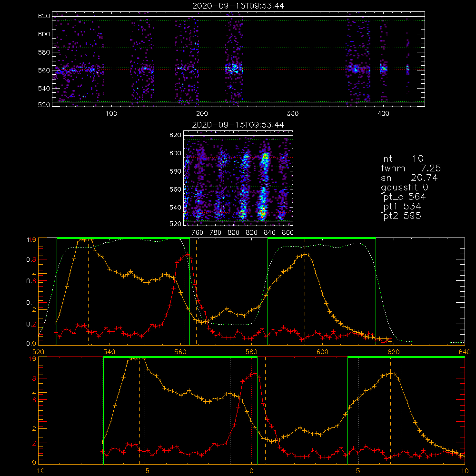Image resolution: width=476 pixels, height=476 pixels.
Task: Click the left green bar above profile plot
Action: 123,238
